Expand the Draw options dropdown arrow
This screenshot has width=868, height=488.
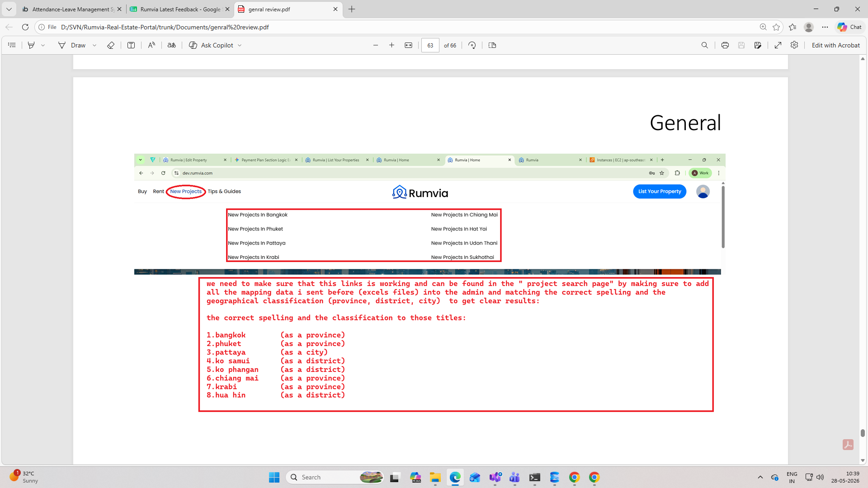coord(94,45)
